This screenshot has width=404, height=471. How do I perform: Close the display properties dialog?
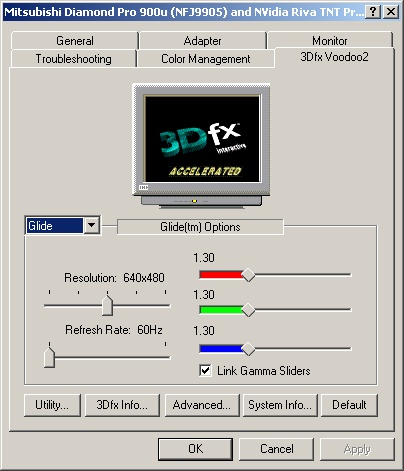390,12
